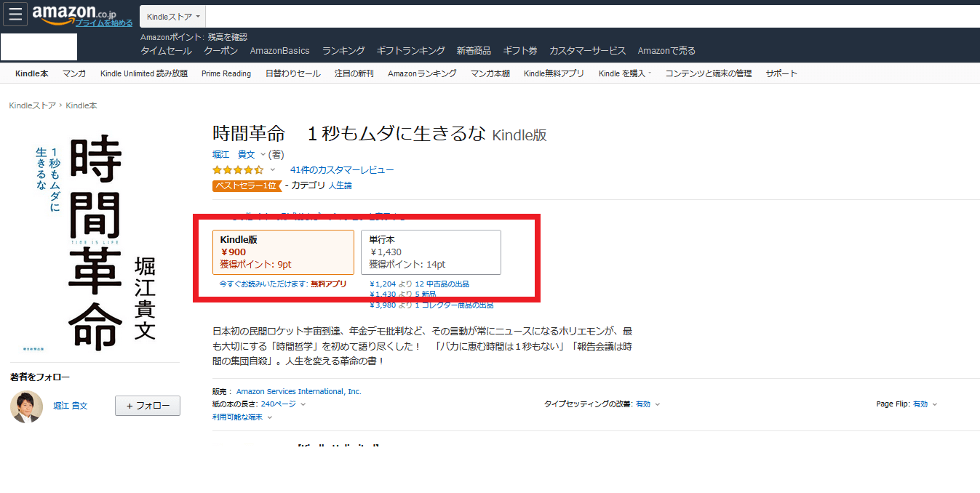Click the 残高を確認 points link
This screenshot has width=980, height=493.
click(227, 37)
